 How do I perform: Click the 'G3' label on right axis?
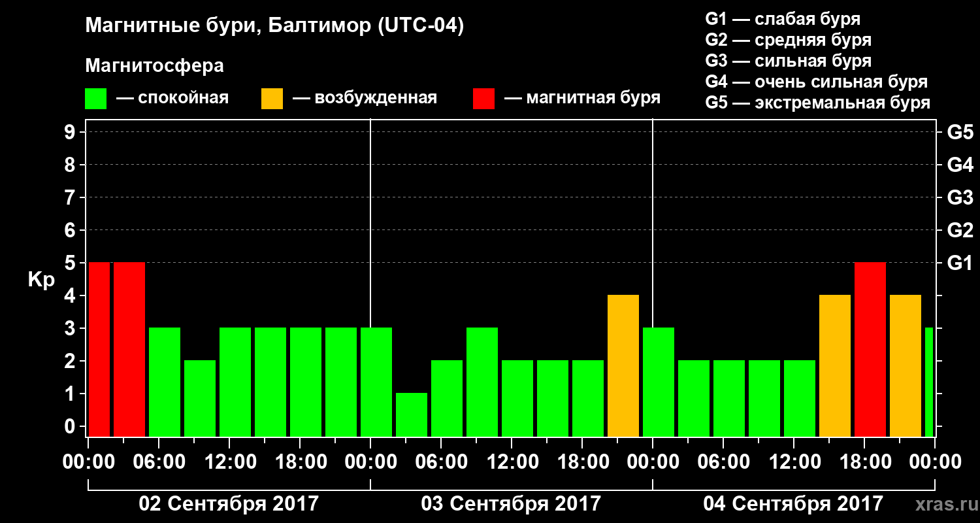pos(960,197)
